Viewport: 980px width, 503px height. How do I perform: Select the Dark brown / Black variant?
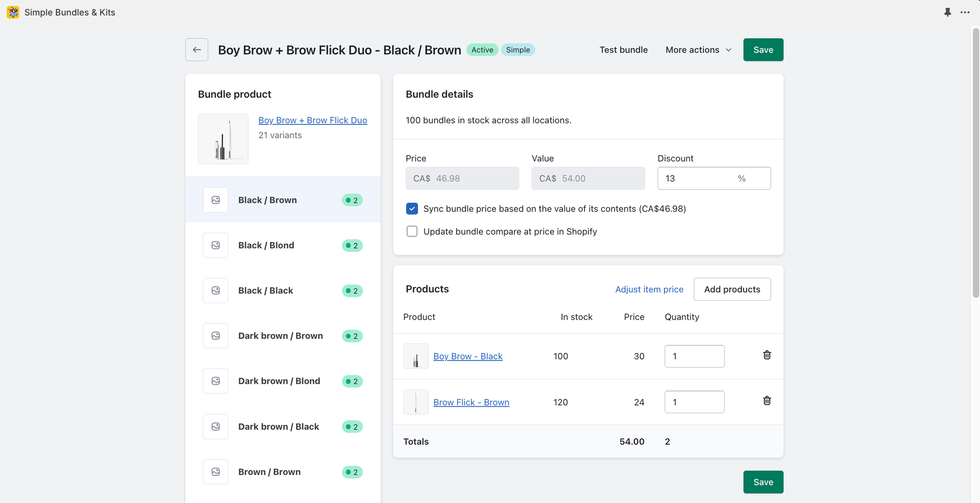[283, 427]
